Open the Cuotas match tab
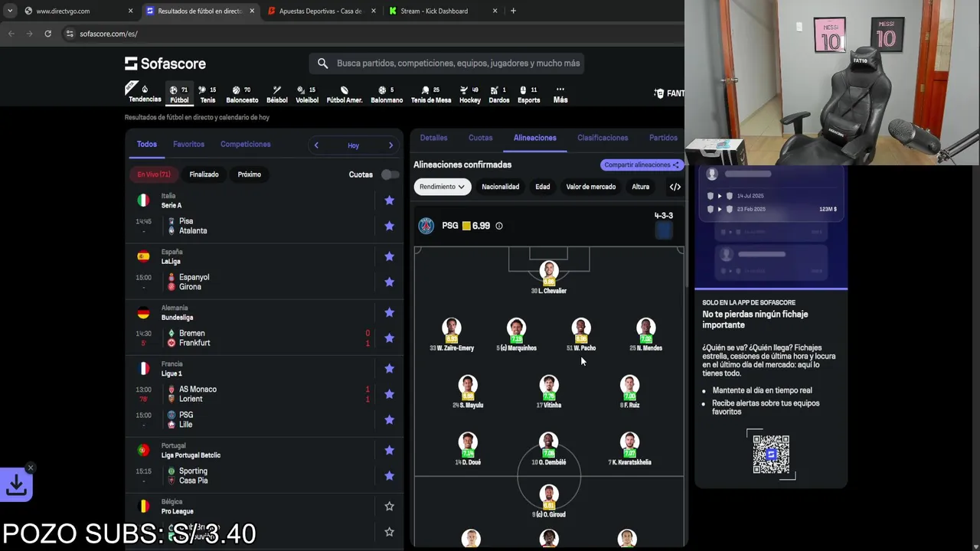Viewport: 980px width, 551px height. [x=481, y=138]
